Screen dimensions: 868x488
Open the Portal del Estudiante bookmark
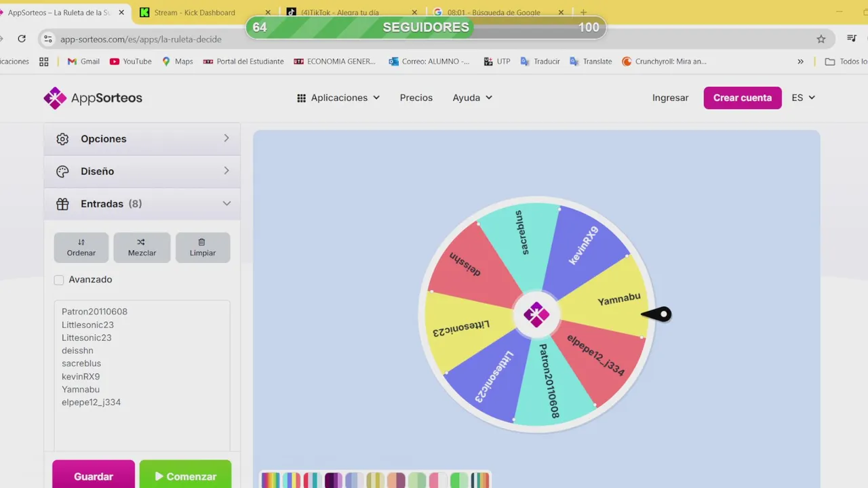(243, 61)
